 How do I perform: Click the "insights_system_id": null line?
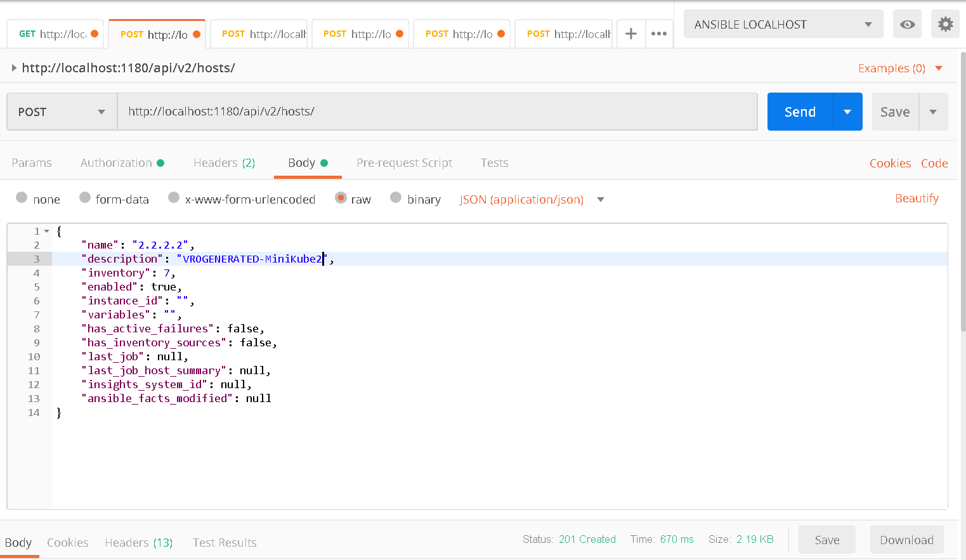point(166,384)
